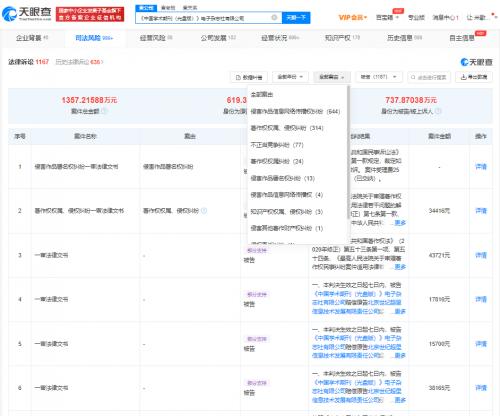Screen dimensions: 500x416
Task: Go to the 公司发展 tab
Action: click(218, 38)
